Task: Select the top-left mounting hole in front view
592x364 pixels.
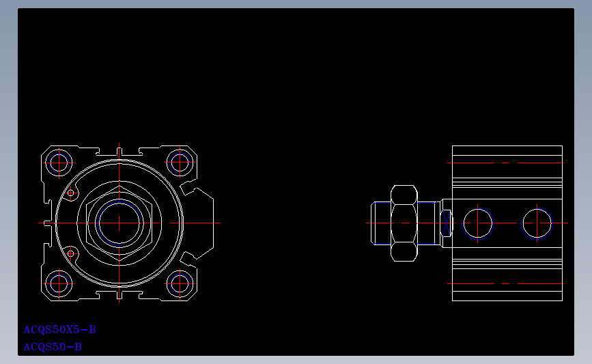Action: tap(59, 163)
